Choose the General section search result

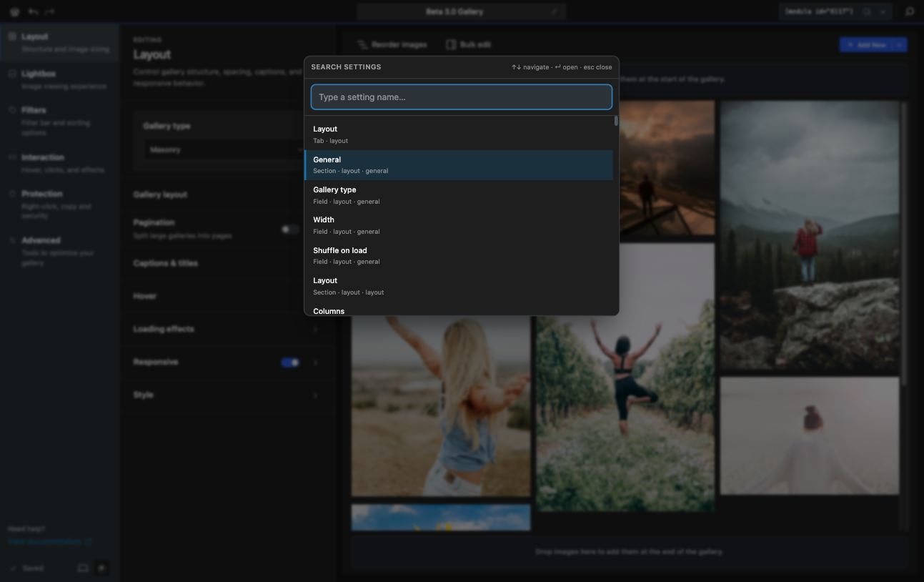tap(459, 165)
